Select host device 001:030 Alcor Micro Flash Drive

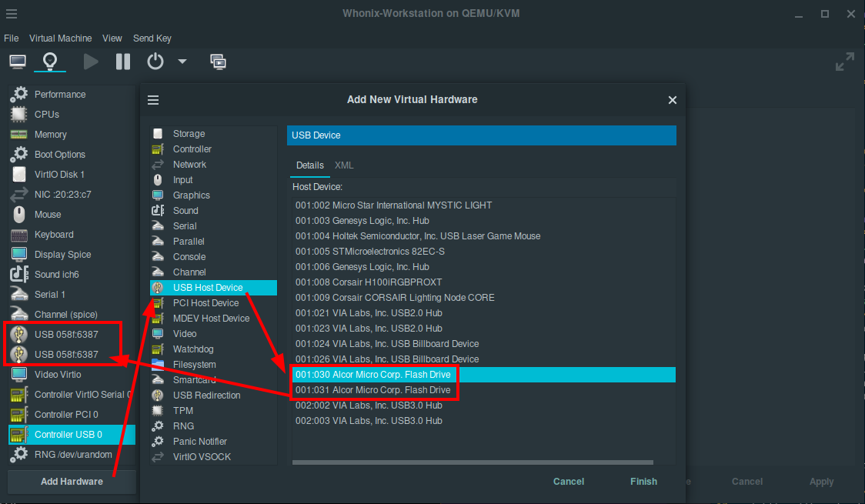coord(484,375)
